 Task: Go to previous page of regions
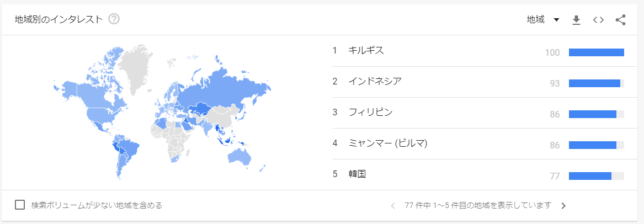(x=393, y=206)
